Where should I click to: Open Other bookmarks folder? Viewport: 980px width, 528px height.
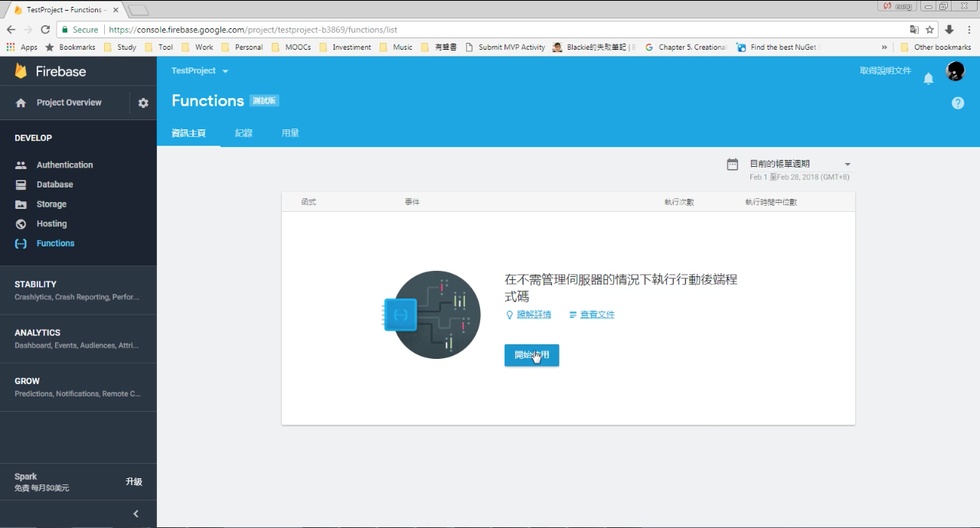point(936,47)
